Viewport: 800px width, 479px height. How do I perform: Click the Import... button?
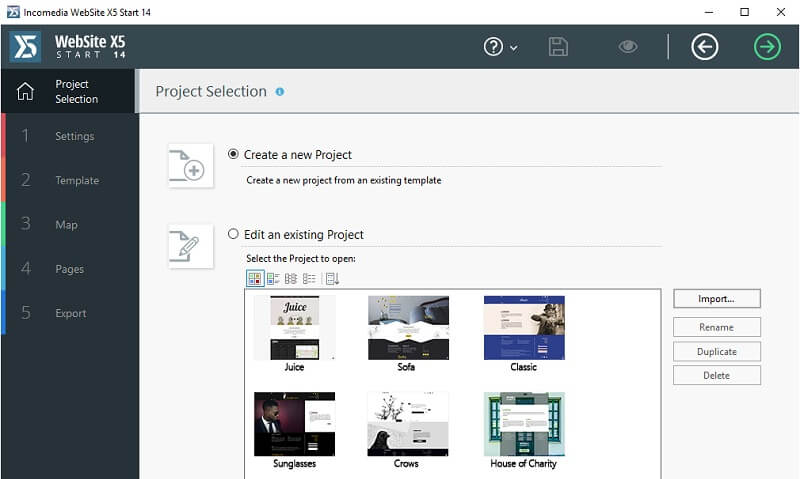(716, 299)
